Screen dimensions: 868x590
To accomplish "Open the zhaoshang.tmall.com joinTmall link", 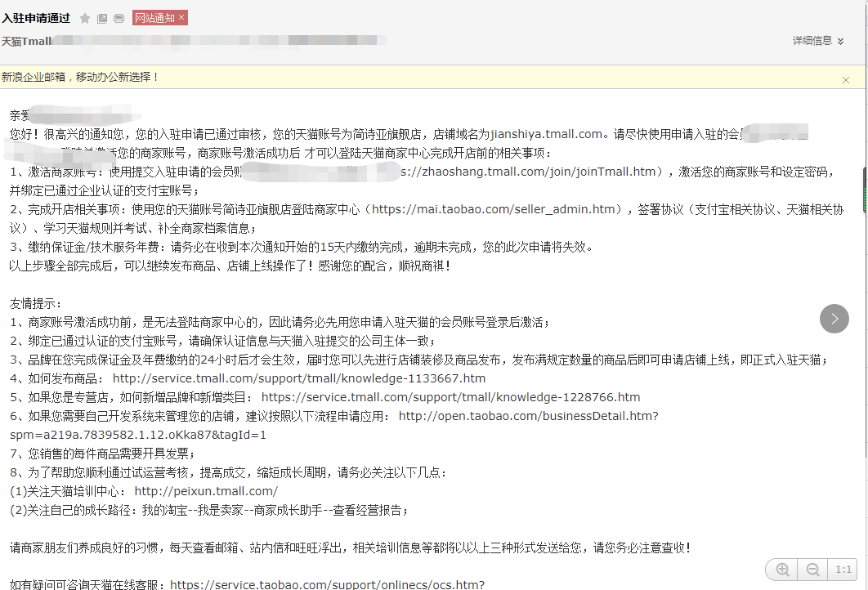I will pos(528,172).
